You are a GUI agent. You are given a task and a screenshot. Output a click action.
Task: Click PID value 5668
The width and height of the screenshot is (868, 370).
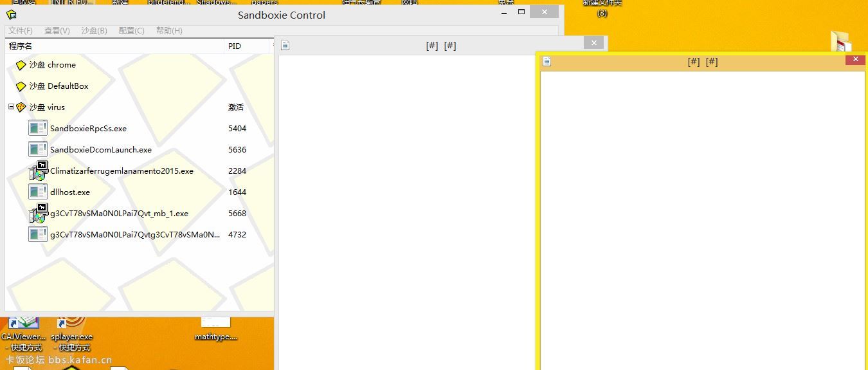click(237, 214)
